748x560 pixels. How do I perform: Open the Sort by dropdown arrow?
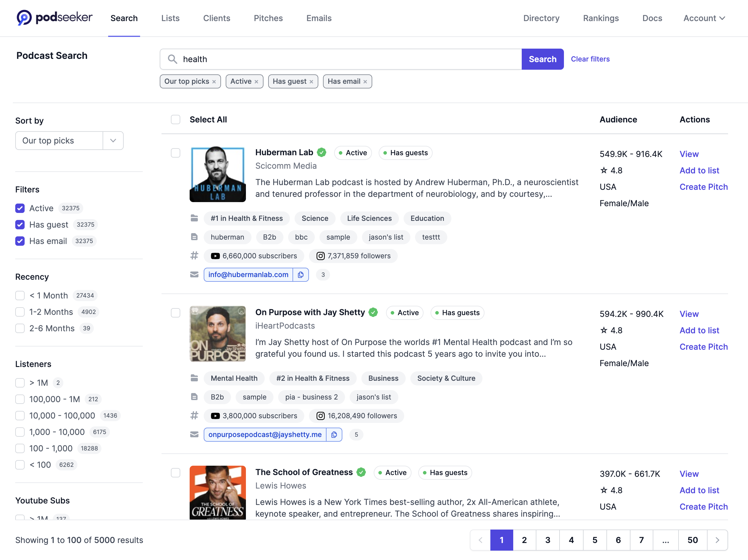click(x=113, y=141)
